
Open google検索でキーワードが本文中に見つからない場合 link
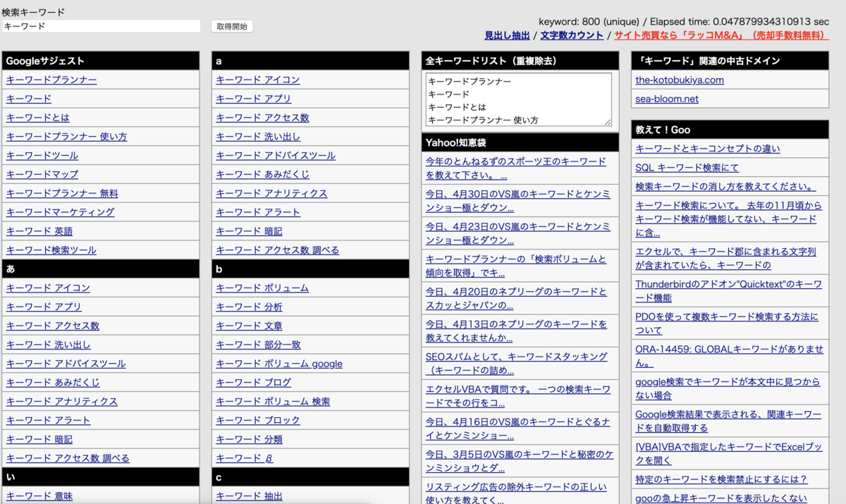(728, 388)
